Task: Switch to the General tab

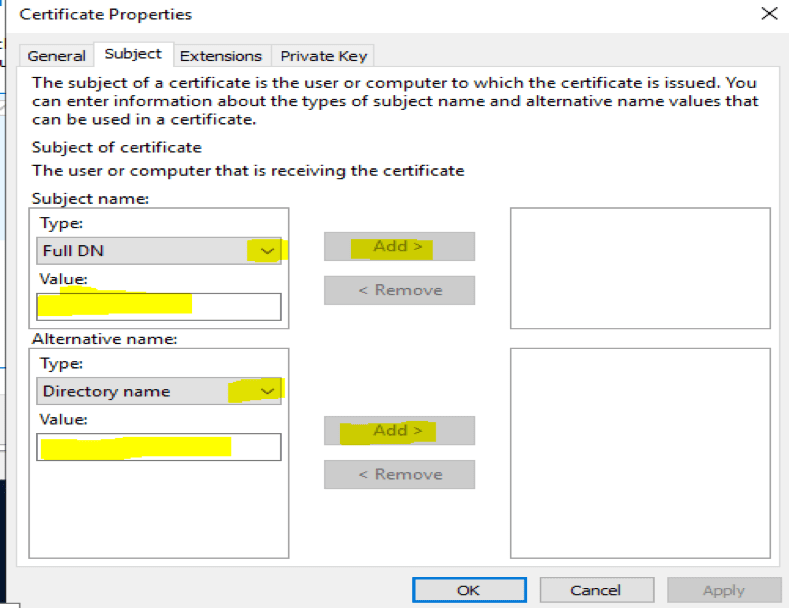Action: (56, 56)
